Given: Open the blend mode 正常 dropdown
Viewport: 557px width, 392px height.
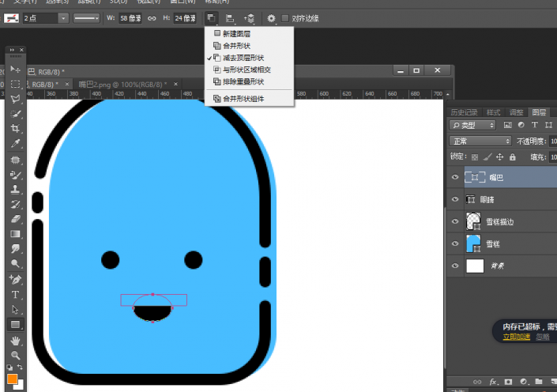Looking at the screenshot, I should (x=480, y=141).
